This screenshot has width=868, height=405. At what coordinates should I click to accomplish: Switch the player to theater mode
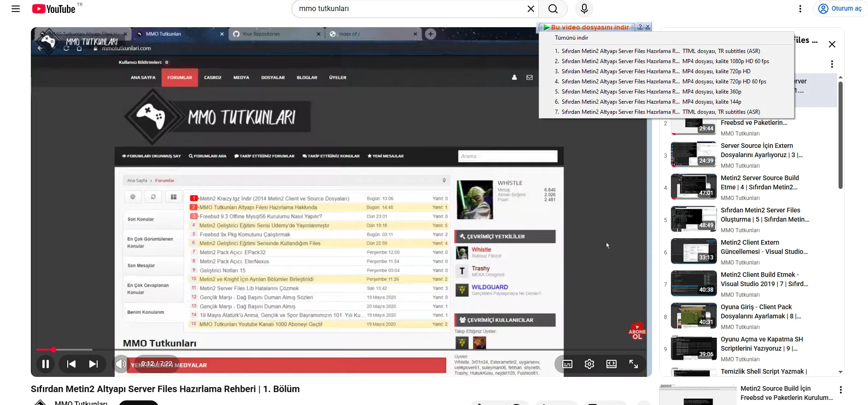612,364
